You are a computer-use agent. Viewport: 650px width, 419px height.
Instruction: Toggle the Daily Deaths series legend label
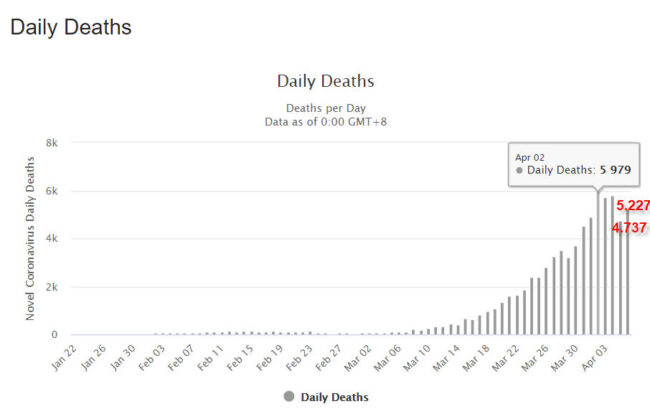click(334, 397)
